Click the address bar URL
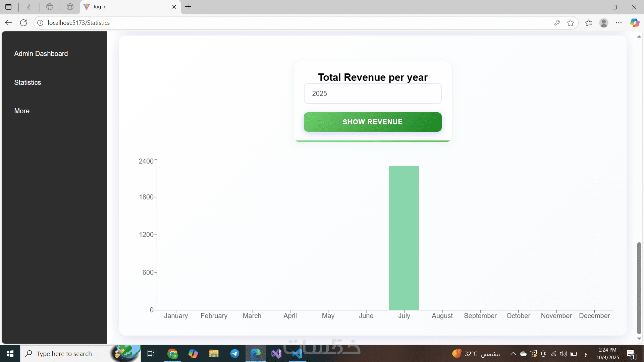Screen dimensions: 644x362 click(x=79, y=23)
